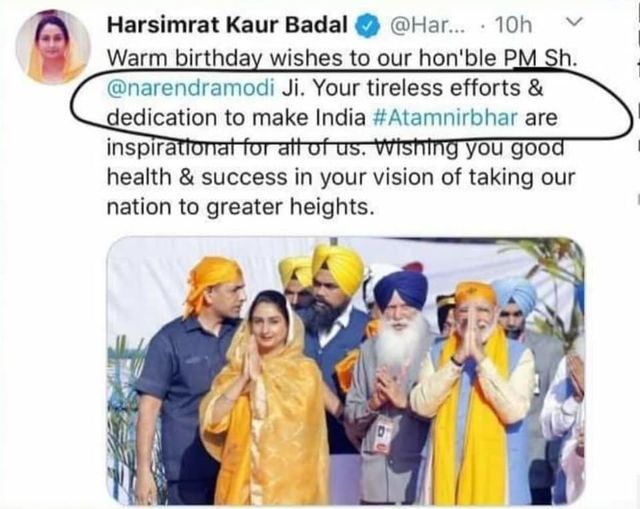Image resolution: width=640 pixels, height=509 pixels.
Task: Click the 'Warm birthday wishes' first line
Action: point(342,58)
